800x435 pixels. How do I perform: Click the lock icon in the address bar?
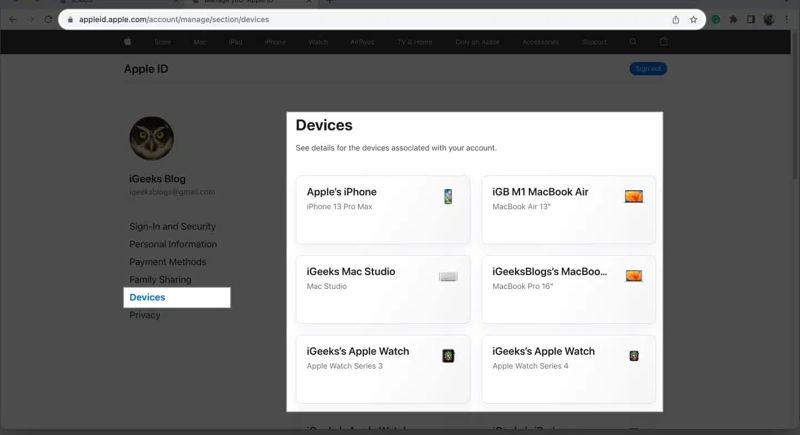click(x=70, y=19)
